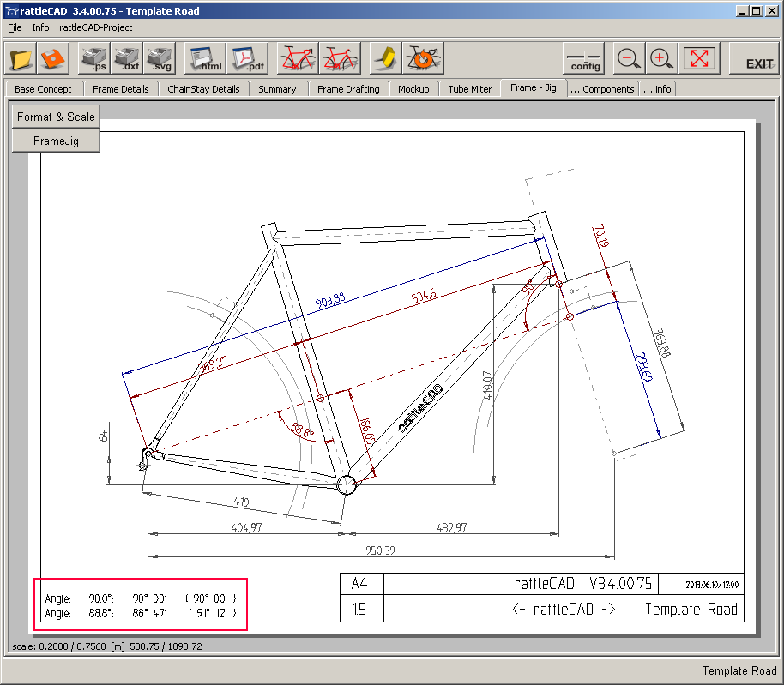Viewport: 784px width, 685px height.
Task: Click the 1:5 scale cell
Action: (x=359, y=609)
